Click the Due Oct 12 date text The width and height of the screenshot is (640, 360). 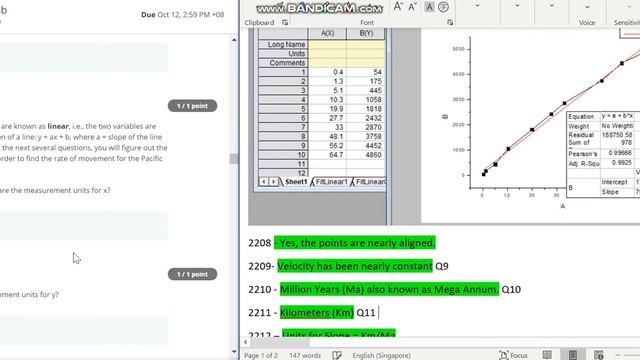pyautogui.click(x=182, y=15)
